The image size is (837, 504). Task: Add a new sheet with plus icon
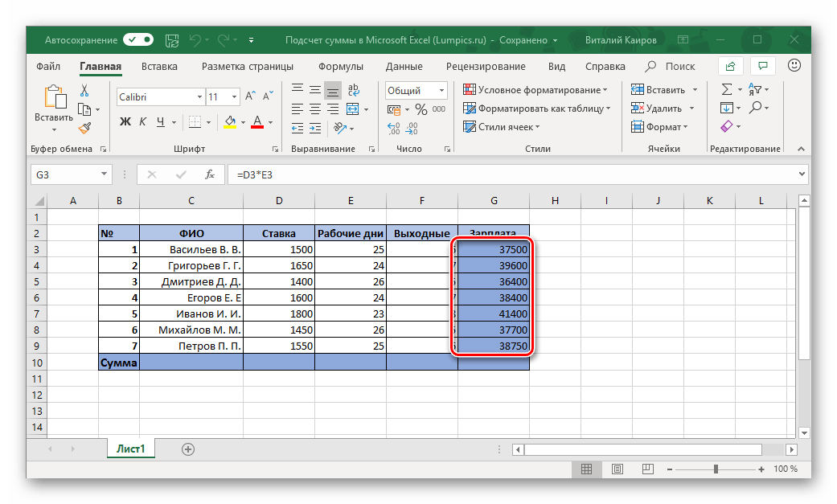pyautogui.click(x=188, y=449)
